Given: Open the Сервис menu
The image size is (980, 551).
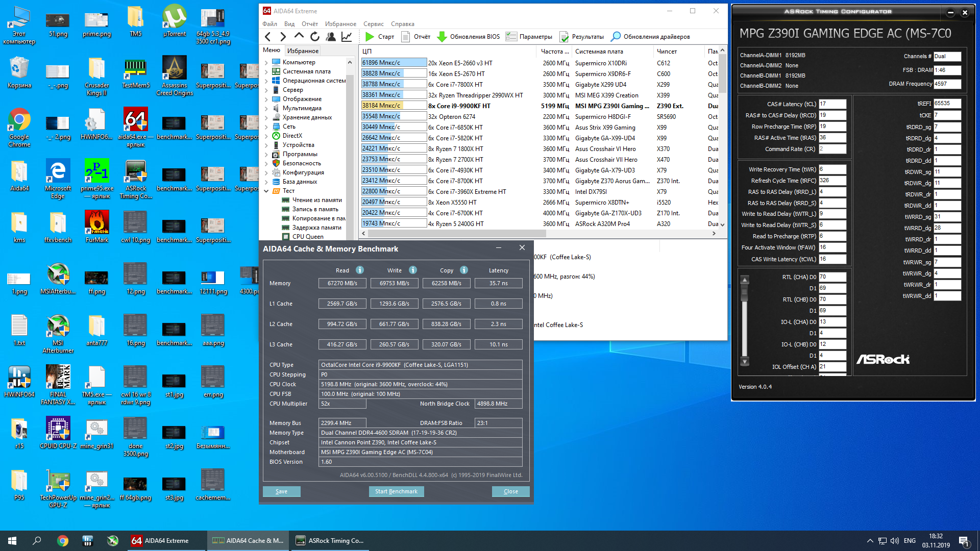Looking at the screenshot, I should pyautogui.click(x=373, y=24).
